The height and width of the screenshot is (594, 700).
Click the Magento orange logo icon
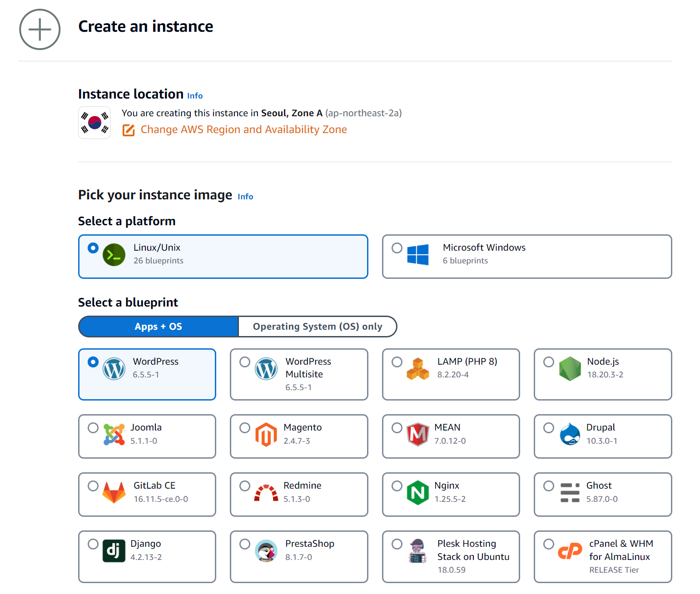pos(266,435)
